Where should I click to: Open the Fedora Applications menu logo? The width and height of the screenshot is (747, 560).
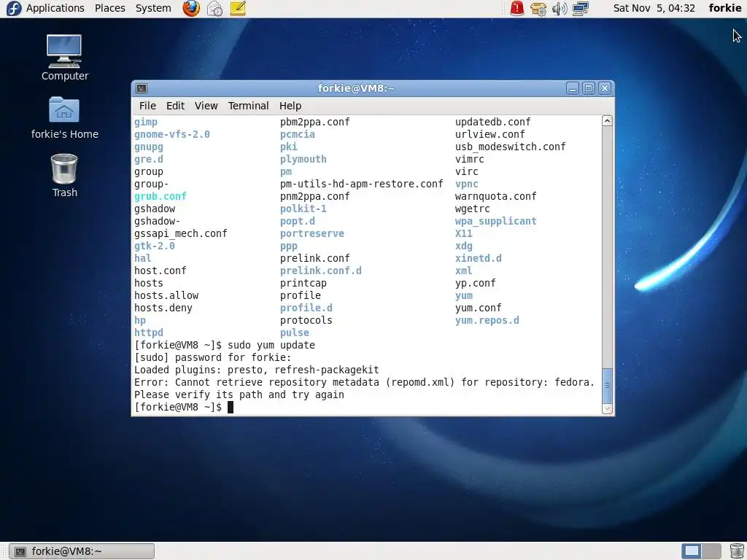pyautogui.click(x=13, y=8)
